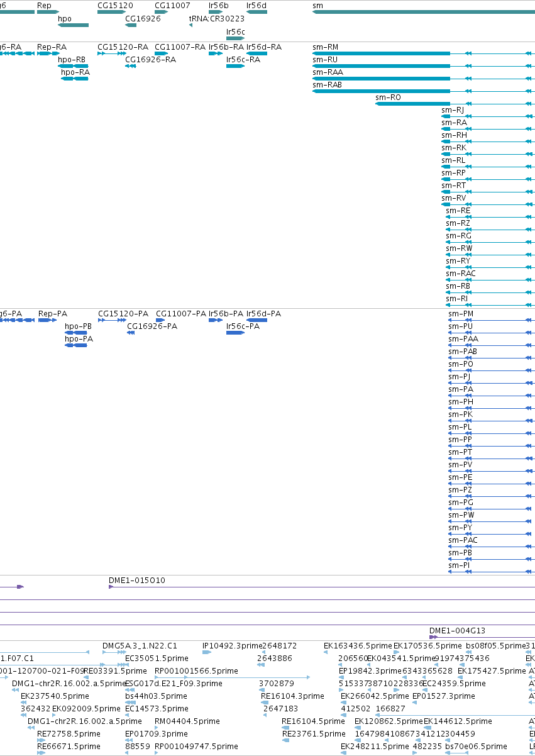
Task: Click the sm-RZ transcript label
Action: pos(458,223)
